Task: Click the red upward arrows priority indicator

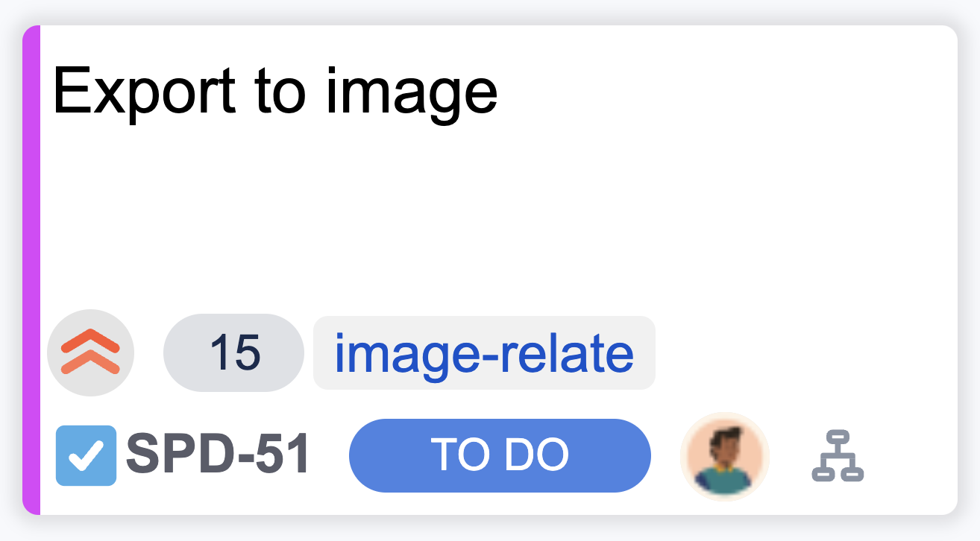Action: 90,352
